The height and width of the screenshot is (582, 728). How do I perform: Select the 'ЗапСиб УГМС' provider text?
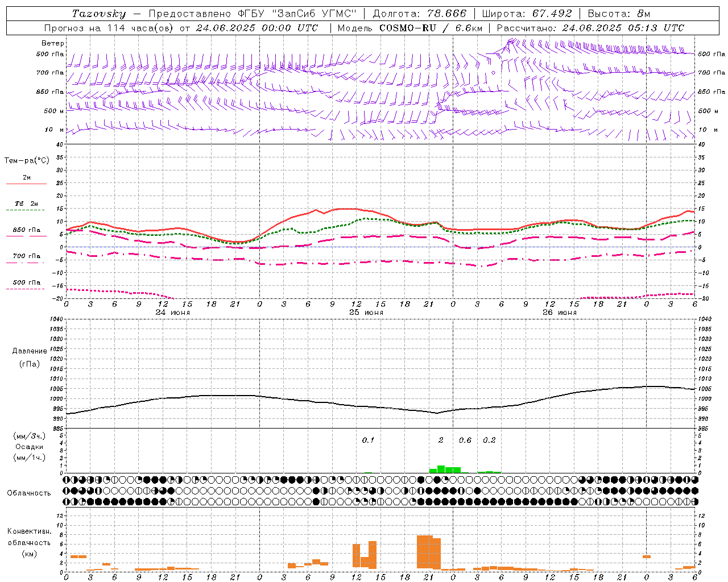pos(316,14)
